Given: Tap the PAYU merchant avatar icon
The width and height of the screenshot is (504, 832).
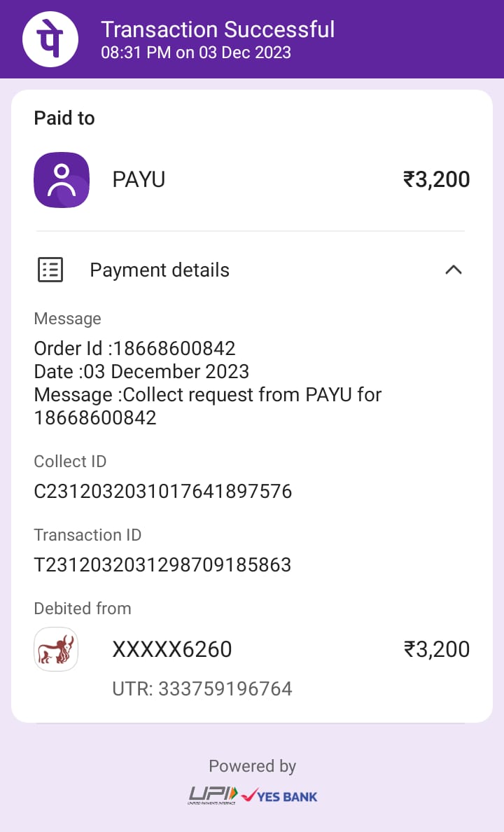Looking at the screenshot, I should 62,180.
